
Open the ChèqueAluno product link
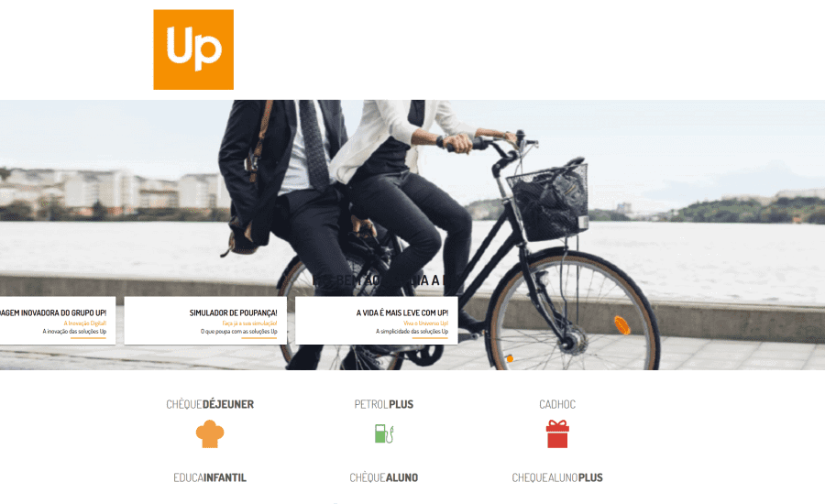coord(384,477)
